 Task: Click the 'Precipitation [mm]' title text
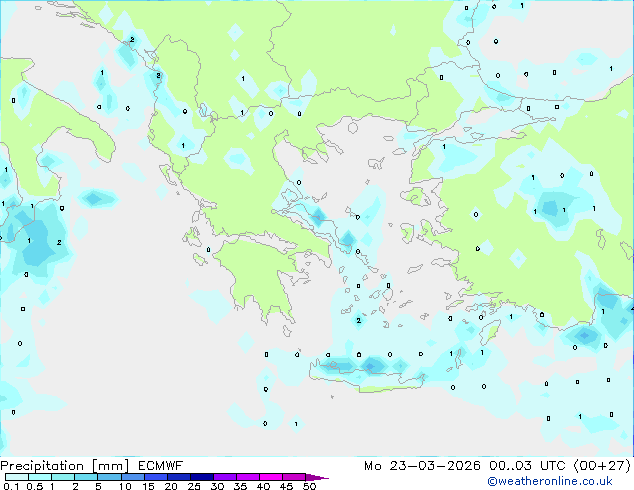click(65, 466)
